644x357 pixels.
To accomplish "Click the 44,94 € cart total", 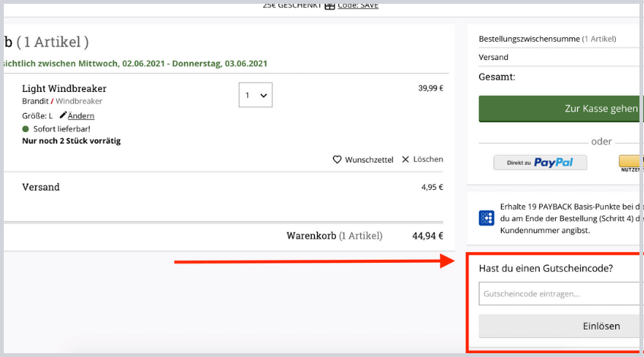I will tap(427, 236).
